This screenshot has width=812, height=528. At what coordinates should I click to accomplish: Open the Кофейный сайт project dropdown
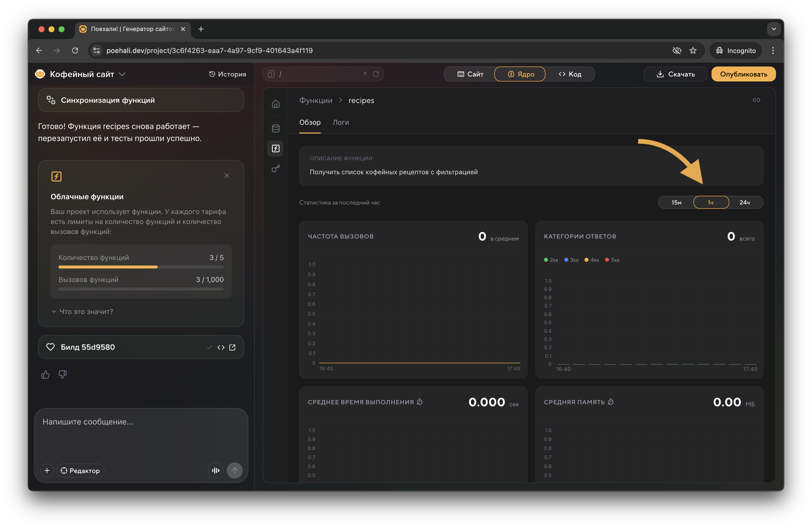[122, 74]
